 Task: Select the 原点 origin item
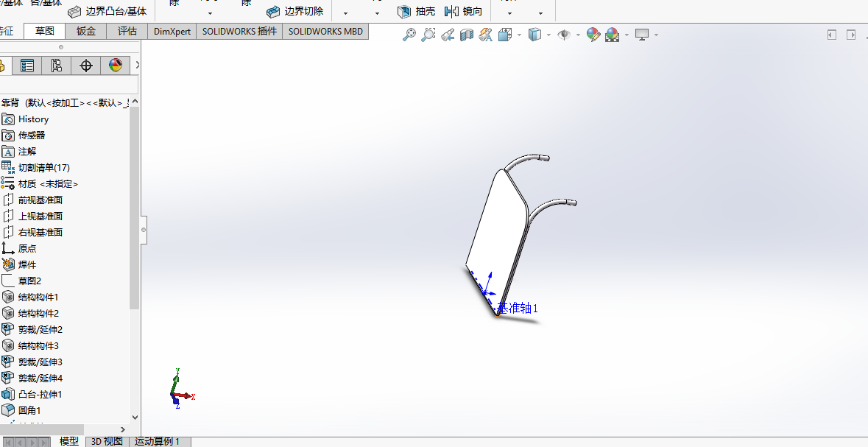pos(19,249)
